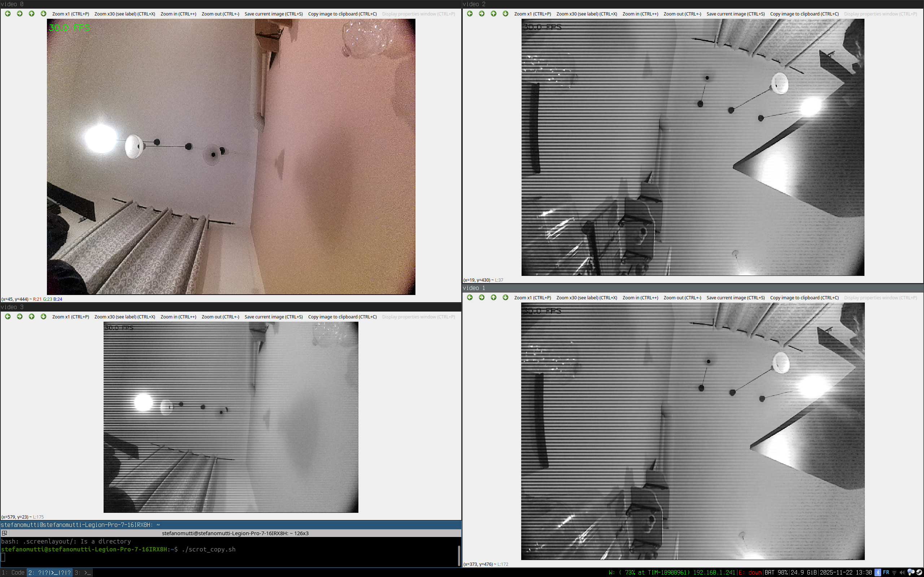This screenshot has width=924, height=577.
Task: Click pan-left arrow in video 0 window
Action: point(8,14)
